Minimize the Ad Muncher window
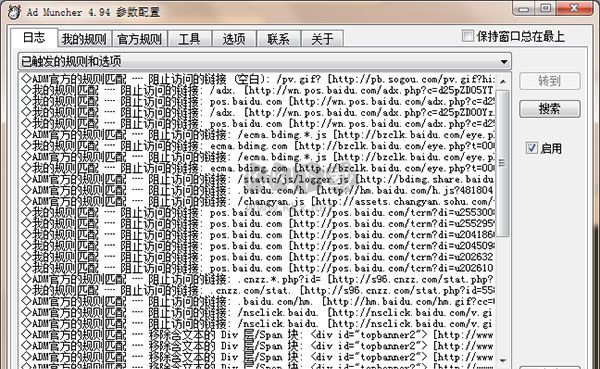 click(x=523, y=8)
